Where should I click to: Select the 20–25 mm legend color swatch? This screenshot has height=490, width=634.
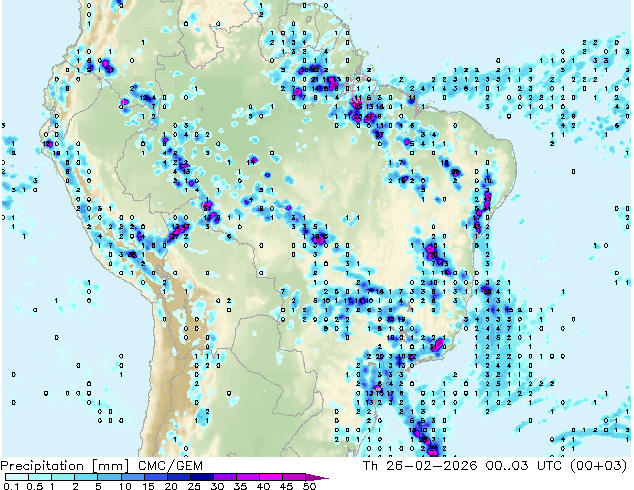(x=179, y=477)
